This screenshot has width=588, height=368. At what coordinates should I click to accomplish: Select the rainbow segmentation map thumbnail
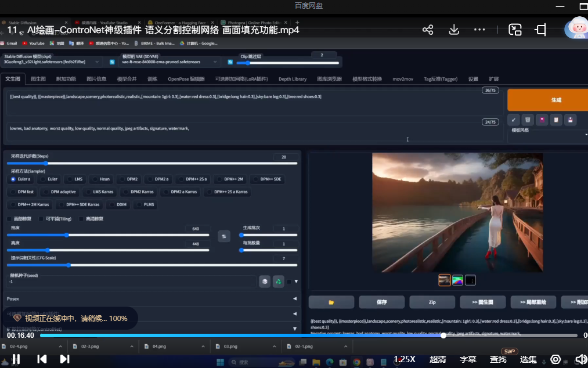(457, 280)
